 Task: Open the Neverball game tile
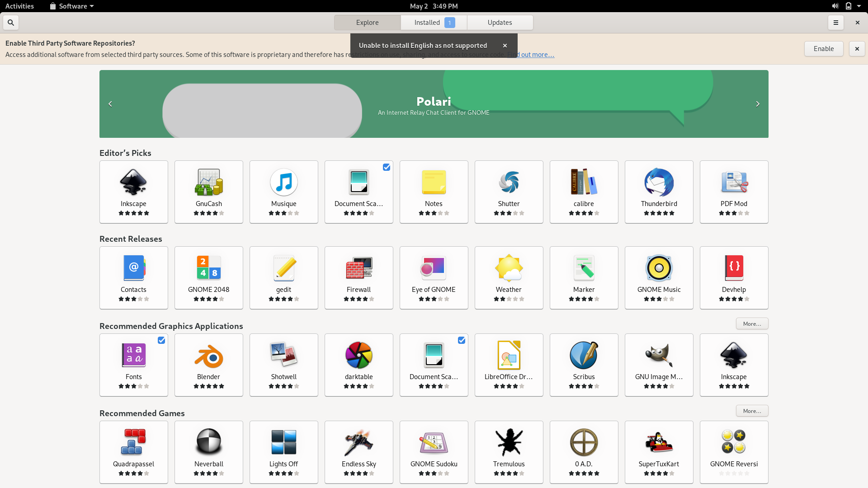[208, 452]
